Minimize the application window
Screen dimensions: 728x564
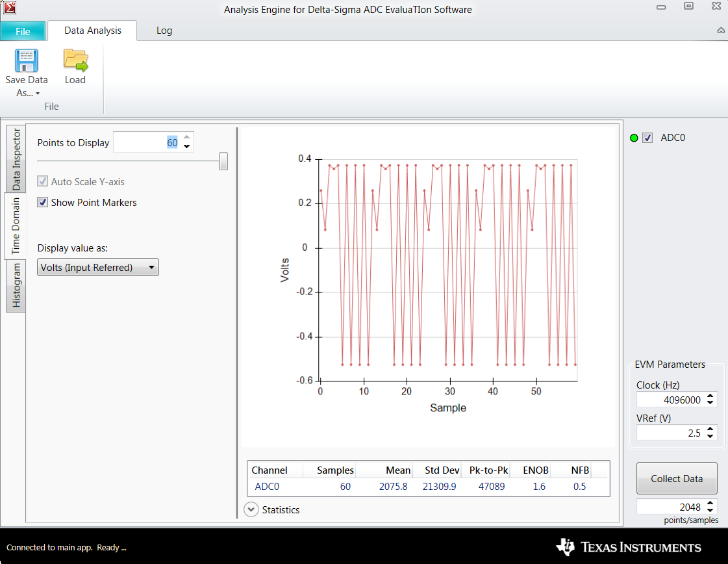pyautogui.click(x=661, y=7)
